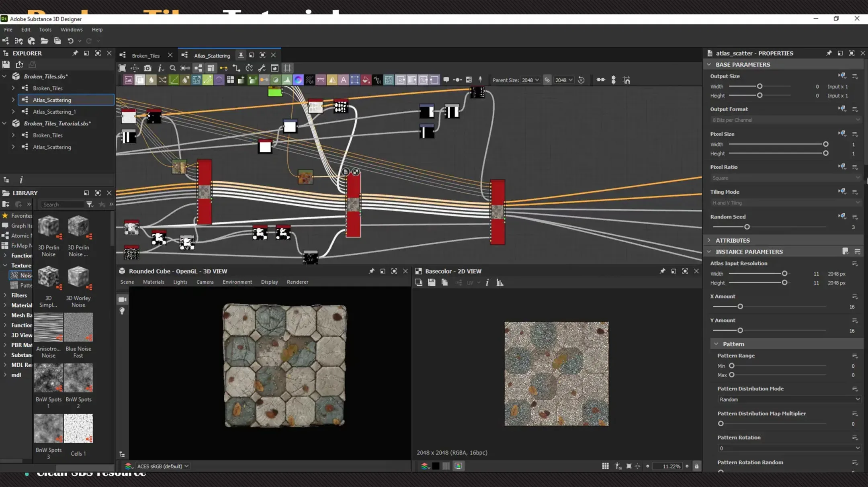Click the save graph icon in toolbar
This screenshot has width=868, height=487.
(57, 41)
